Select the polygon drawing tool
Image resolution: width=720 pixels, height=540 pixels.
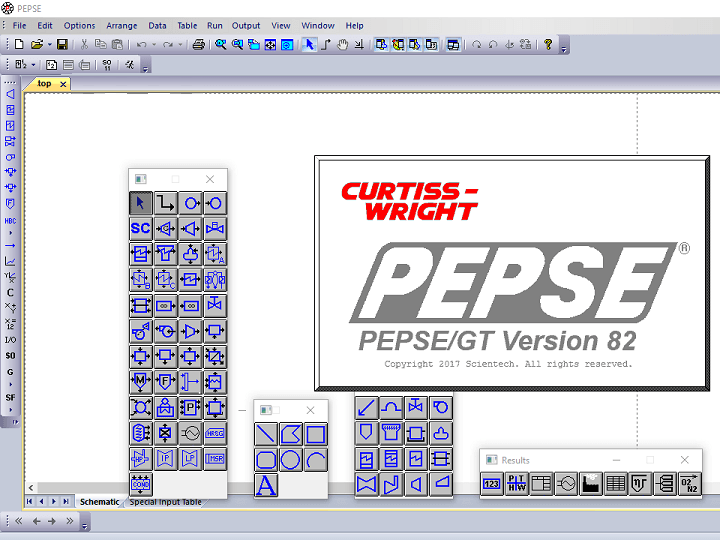tap(291, 434)
